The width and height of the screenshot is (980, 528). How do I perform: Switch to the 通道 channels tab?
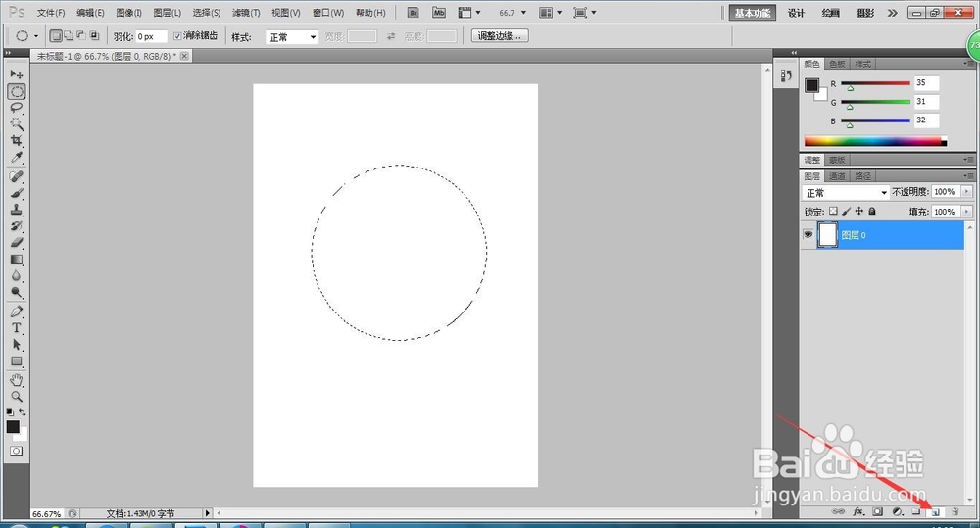tap(837, 176)
